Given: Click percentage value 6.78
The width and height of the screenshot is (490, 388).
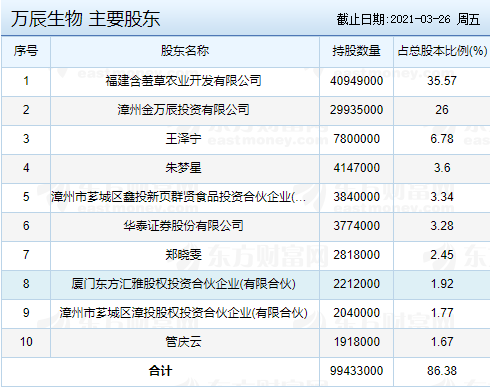Looking at the screenshot, I should [x=442, y=139].
